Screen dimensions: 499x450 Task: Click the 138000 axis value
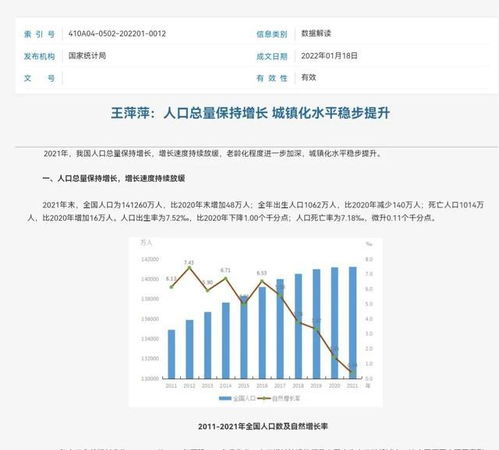150,299
